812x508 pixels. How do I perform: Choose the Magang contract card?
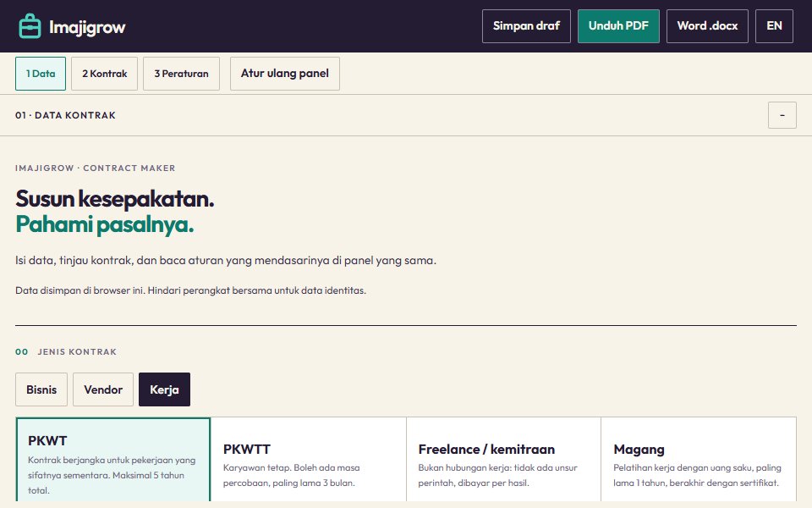699,459
